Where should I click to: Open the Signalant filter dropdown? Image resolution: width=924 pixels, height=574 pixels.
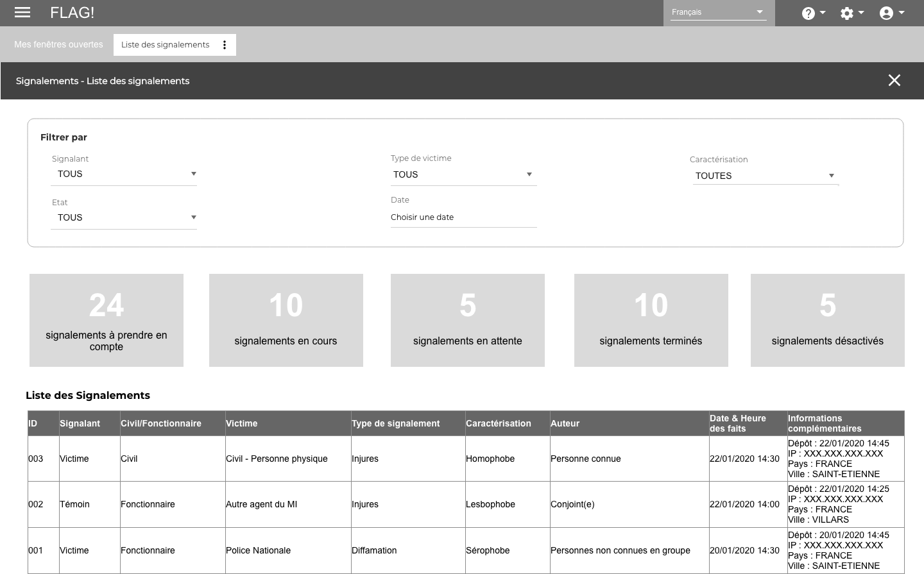click(x=124, y=174)
